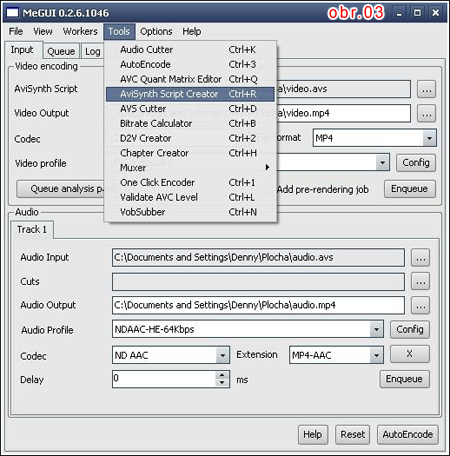Click the MeGUI title bar icon
450x456 pixels.
coord(13,13)
